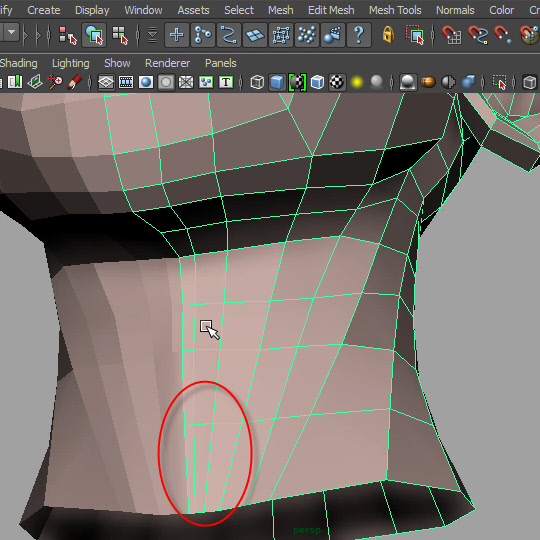The image size is (540, 540).
Task: Toggle the handles selection mask (plus icon)
Action: pyautogui.click(x=177, y=35)
